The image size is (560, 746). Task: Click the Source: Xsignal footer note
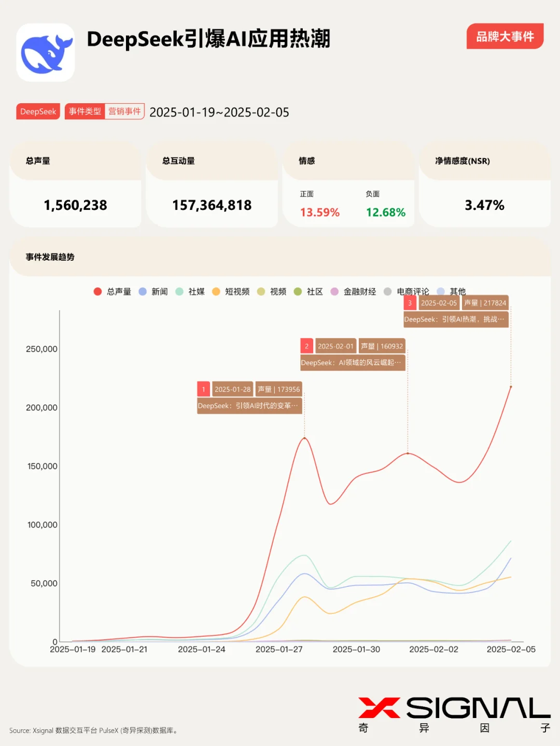tap(94, 730)
